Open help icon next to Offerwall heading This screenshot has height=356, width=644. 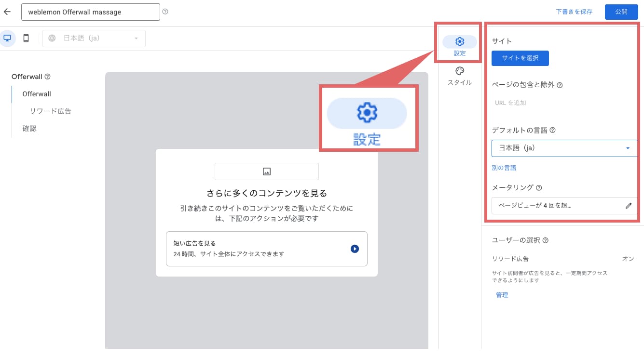(x=46, y=76)
